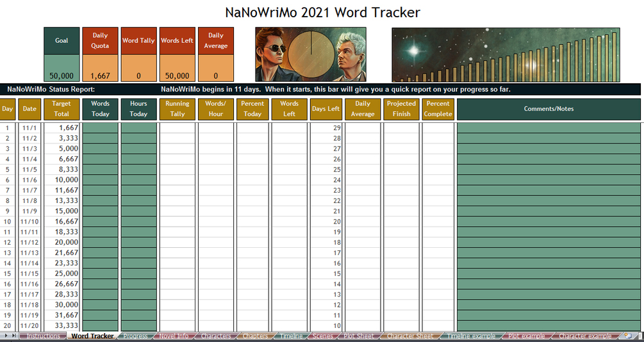Open the Instructions sheet tab
This screenshot has width=644, height=342.
coord(43,336)
